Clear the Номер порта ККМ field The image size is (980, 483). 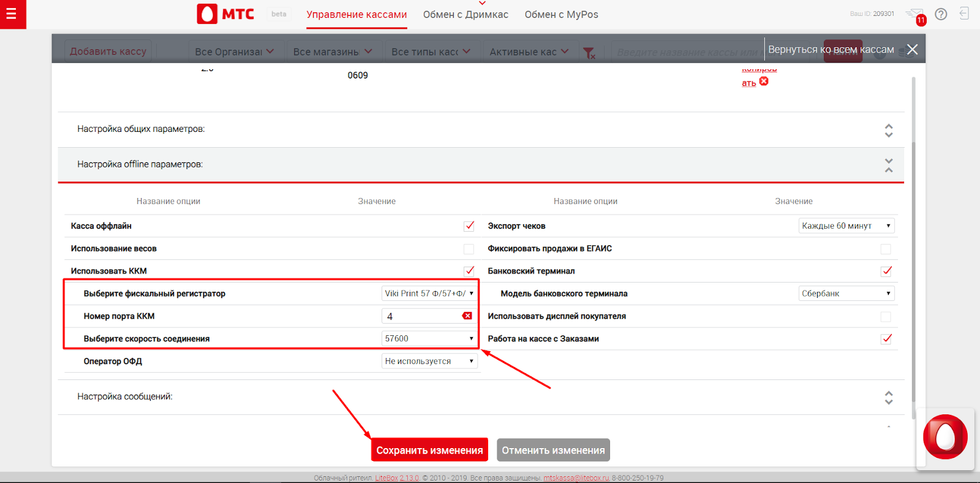[x=467, y=316]
